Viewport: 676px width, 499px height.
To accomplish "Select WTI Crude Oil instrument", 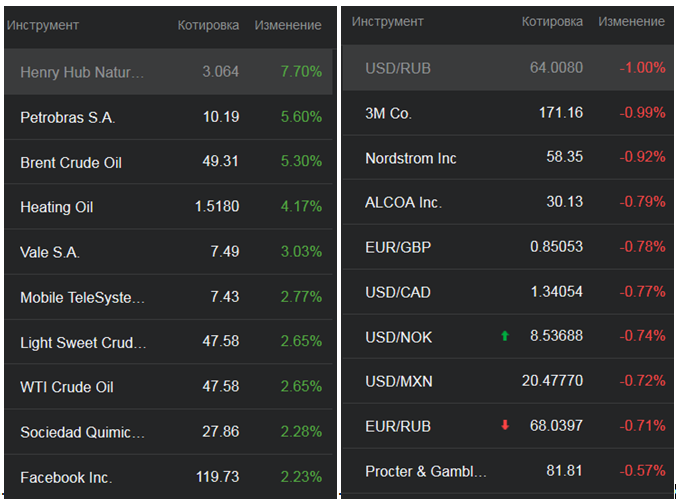I will 67,387.
